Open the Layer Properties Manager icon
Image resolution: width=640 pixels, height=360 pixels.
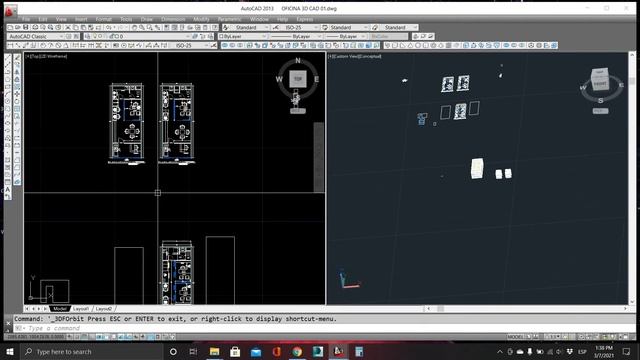coord(87,36)
